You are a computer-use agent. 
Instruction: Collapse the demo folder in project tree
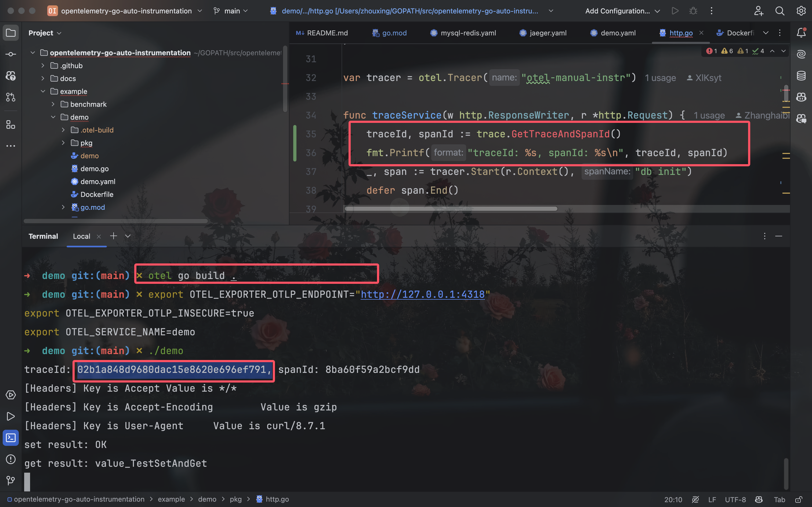53,117
